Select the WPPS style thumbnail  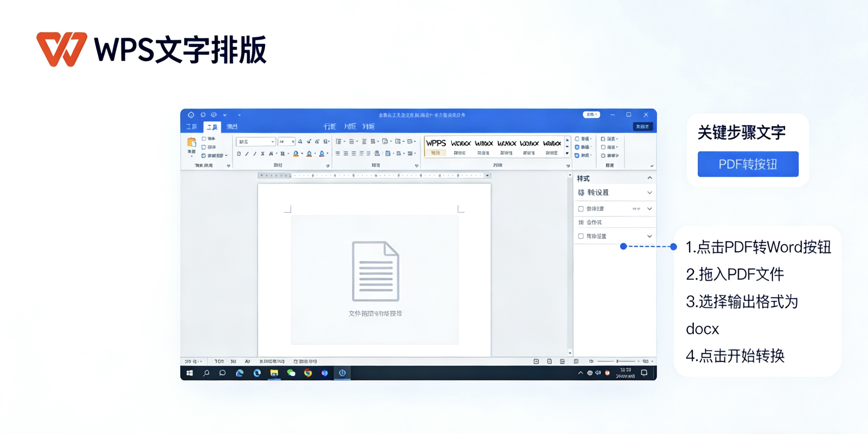point(436,146)
